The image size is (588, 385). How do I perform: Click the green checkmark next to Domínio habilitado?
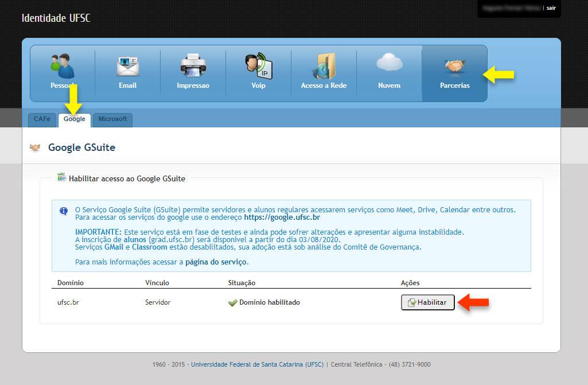(232, 302)
